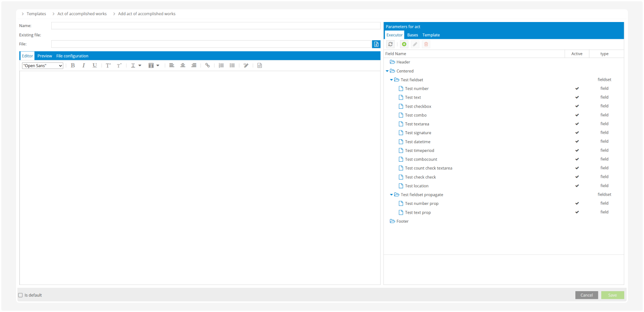Collapse the Test fieldset propagate node
This screenshot has width=644, height=312.
pyautogui.click(x=392, y=195)
